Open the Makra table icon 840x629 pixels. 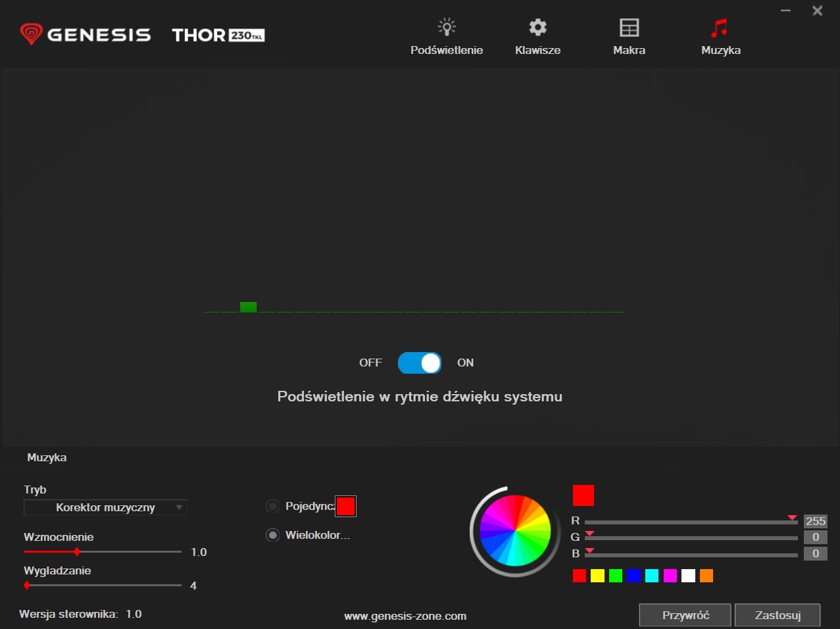pyautogui.click(x=629, y=28)
